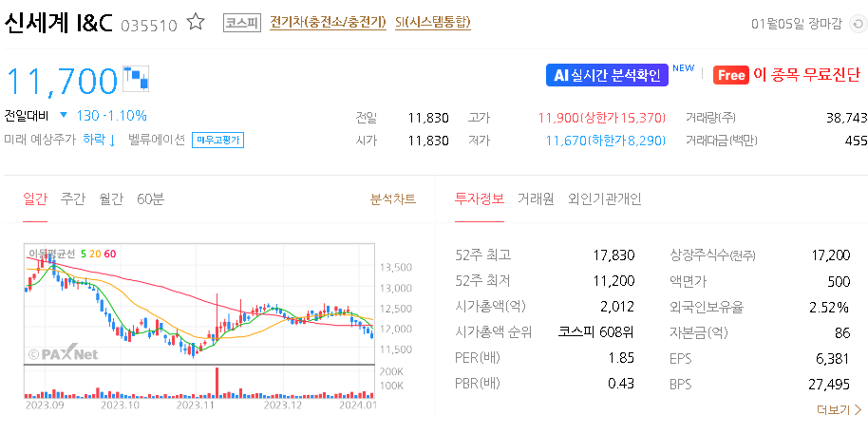Click the stock name 신세계 I&C
The image size is (868, 434).
pos(59,23)
